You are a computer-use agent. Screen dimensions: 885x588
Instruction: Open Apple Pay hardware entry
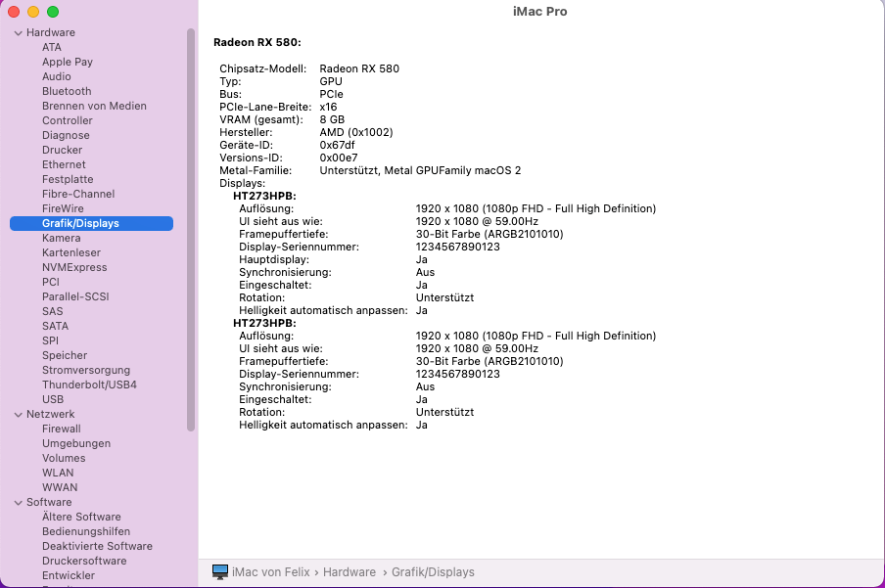[x=68, y=62]
